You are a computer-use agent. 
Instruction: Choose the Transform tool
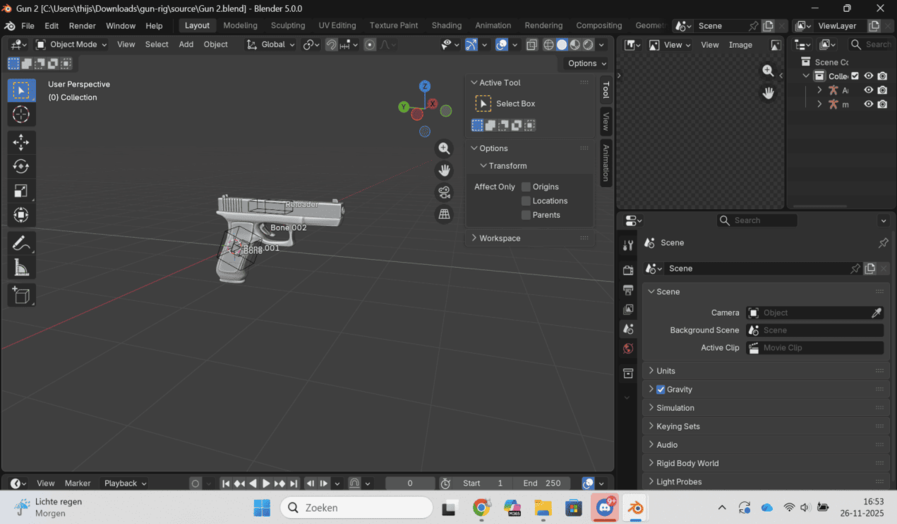[x=21, y=215]
